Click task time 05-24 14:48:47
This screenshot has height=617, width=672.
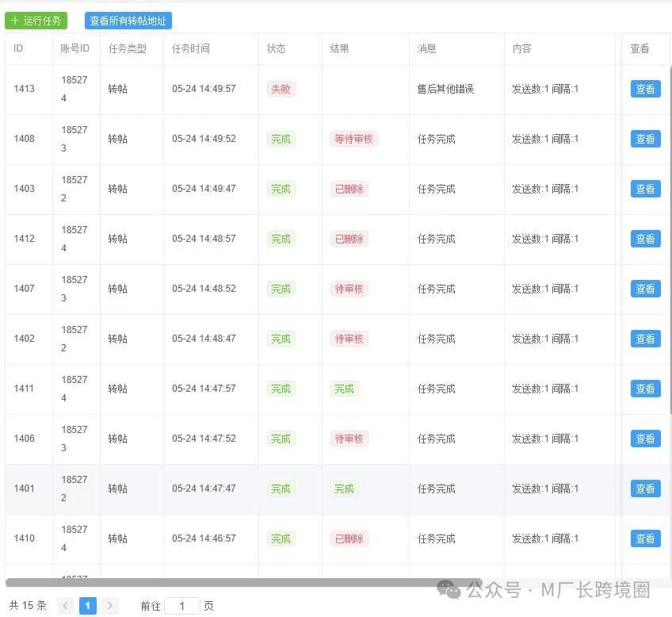coord(204,339)
